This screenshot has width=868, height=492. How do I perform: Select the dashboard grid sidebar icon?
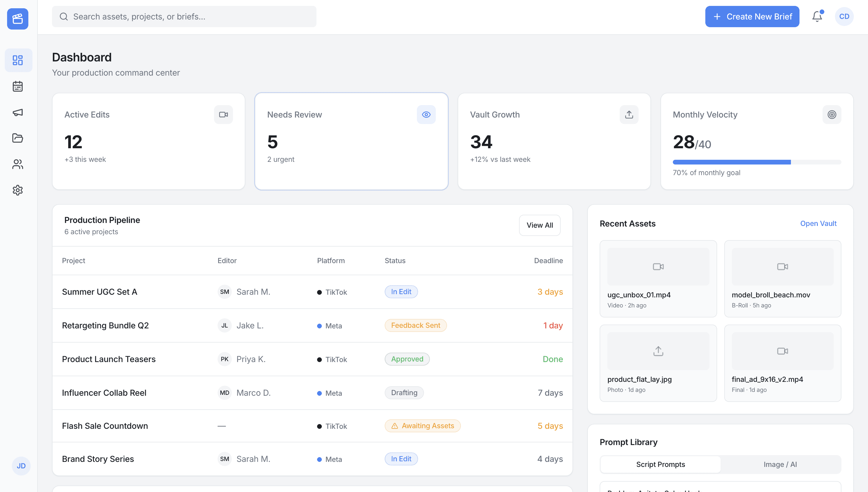click(17, 61)
